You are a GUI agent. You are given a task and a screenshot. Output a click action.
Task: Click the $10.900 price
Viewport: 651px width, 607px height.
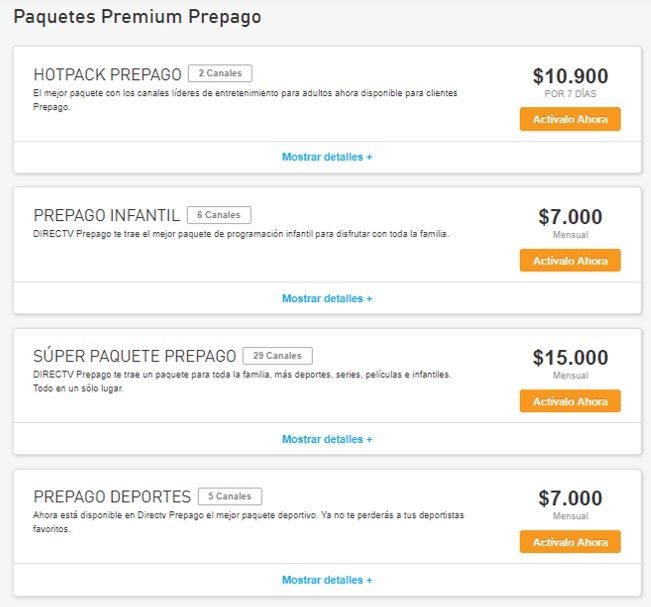click(x=570, y=76)
